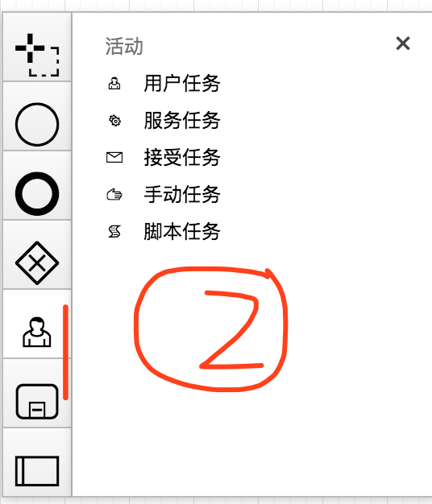Choose 手动任务 from the activity list
Screen dimensions: 432x504
point(181,195)
